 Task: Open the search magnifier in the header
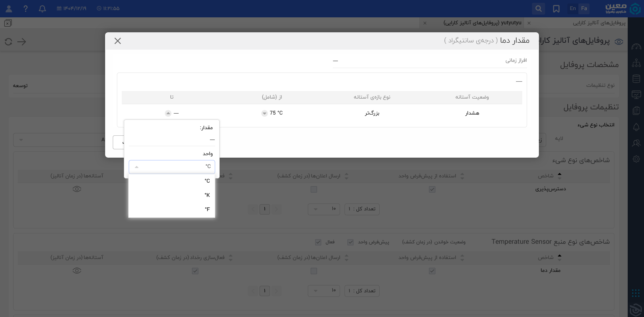tap(538, 9)
